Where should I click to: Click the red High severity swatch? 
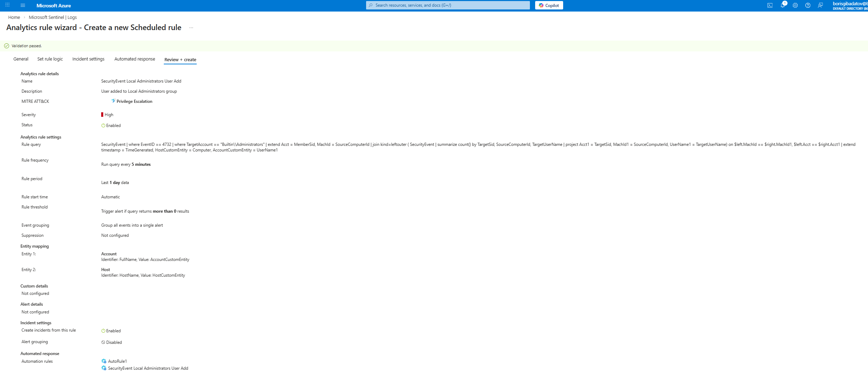pyautogui.click(x=102, y=115)
